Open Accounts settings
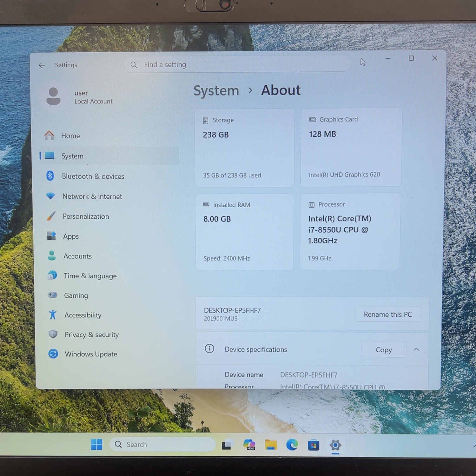This screenshot has height=476, width=476. [x=109, y=256]
